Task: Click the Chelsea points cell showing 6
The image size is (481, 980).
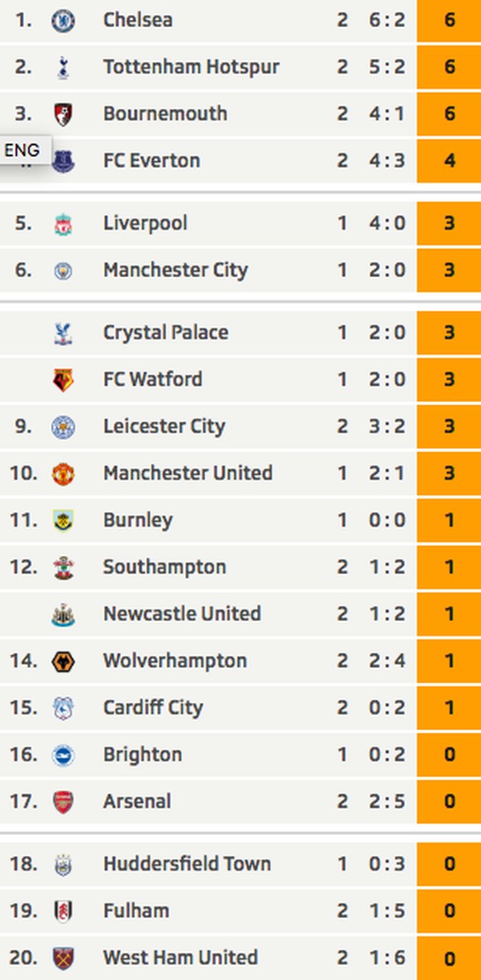Action: [x=449, y=20]
